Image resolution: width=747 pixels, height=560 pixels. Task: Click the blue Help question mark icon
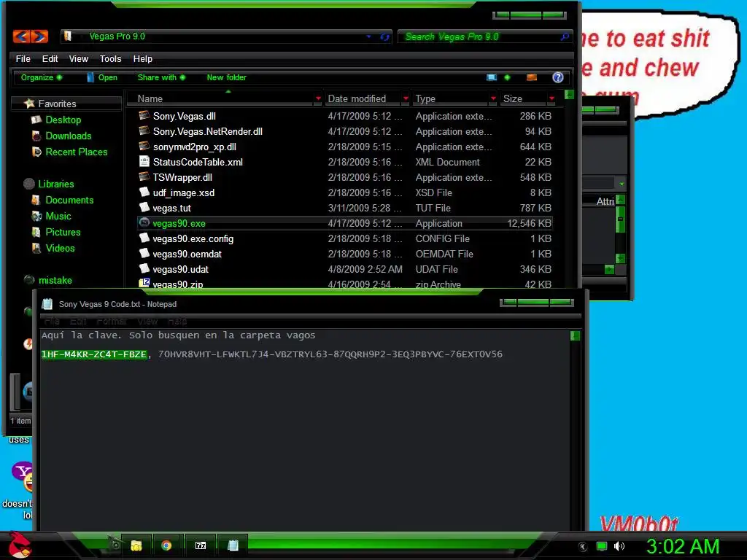coord(558,77)
